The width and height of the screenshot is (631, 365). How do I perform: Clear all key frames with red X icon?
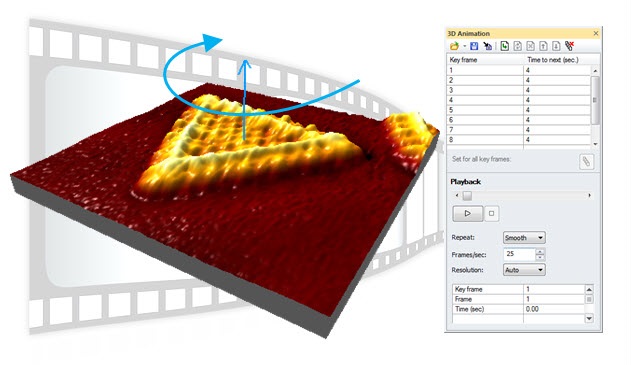click(x=569, y=46)
